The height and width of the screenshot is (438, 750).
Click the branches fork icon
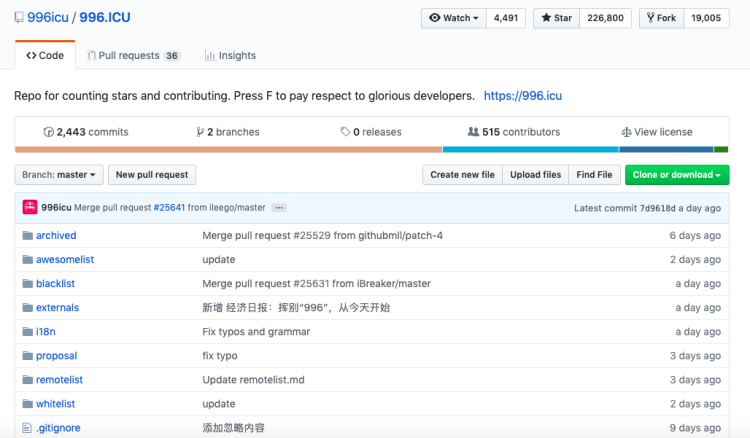(200, 132)
